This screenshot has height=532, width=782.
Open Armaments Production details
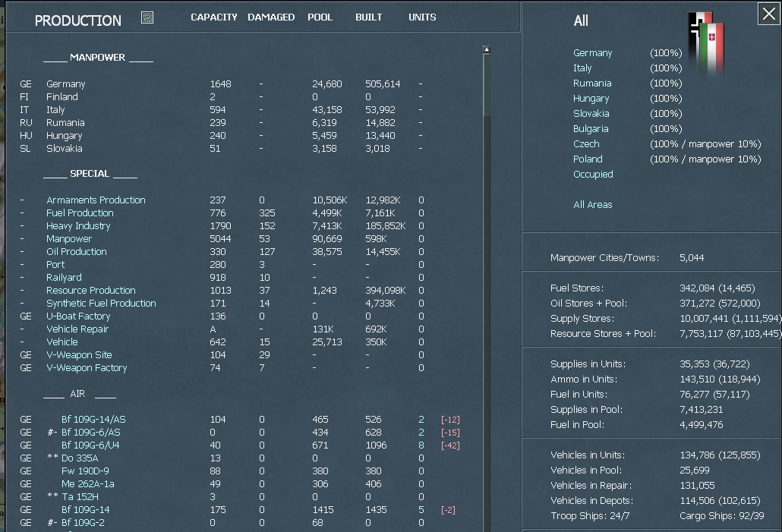96,200
